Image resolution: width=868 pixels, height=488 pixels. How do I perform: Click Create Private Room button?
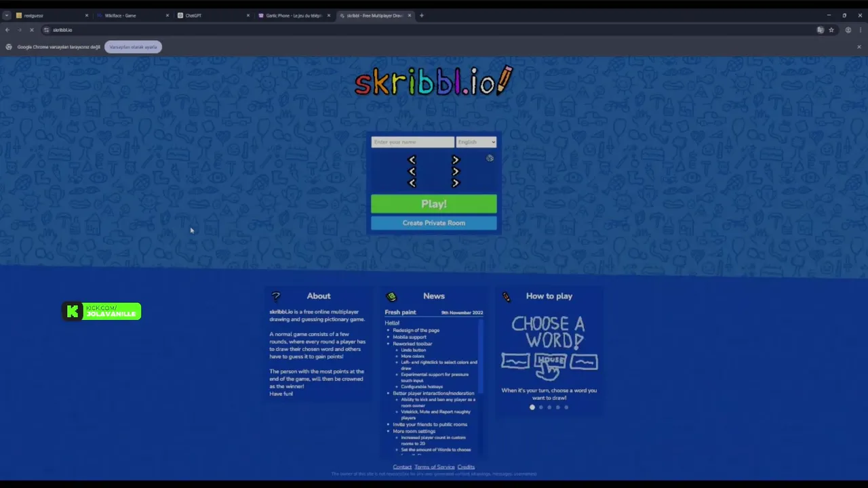pos(434,223)
